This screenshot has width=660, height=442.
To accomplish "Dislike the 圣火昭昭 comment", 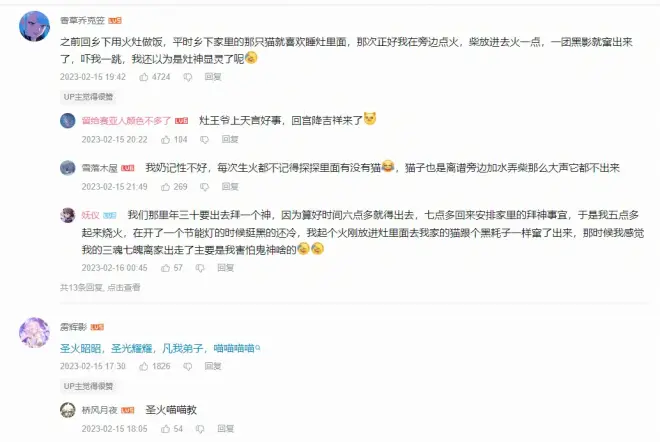I will pos(188,367).
